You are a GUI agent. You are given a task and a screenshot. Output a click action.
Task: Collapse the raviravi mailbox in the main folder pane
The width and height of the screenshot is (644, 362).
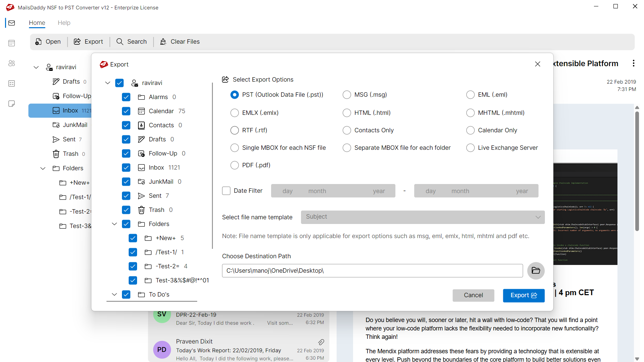36,67
